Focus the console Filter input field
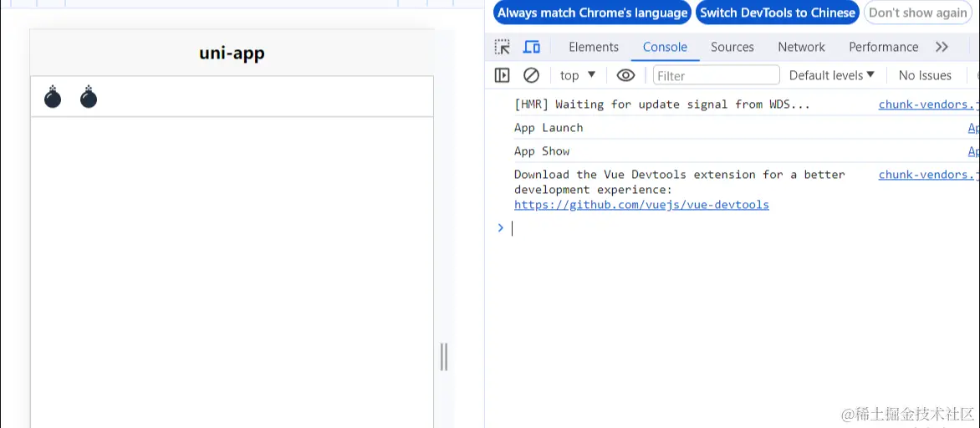 [717, 75]
